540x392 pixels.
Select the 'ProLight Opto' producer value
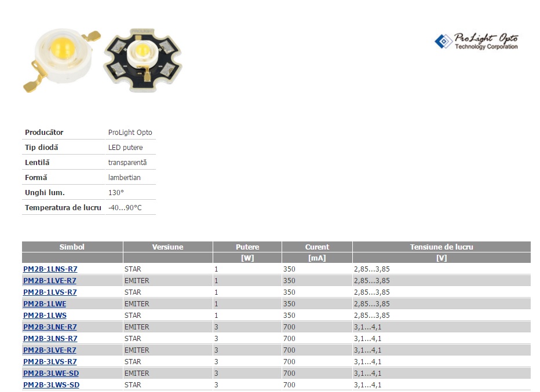pos(130,133)
